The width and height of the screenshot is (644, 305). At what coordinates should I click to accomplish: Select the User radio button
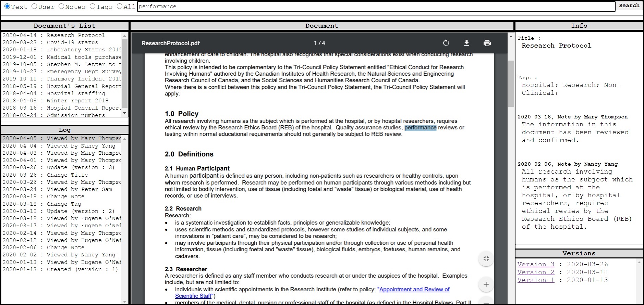coord(34,6)
